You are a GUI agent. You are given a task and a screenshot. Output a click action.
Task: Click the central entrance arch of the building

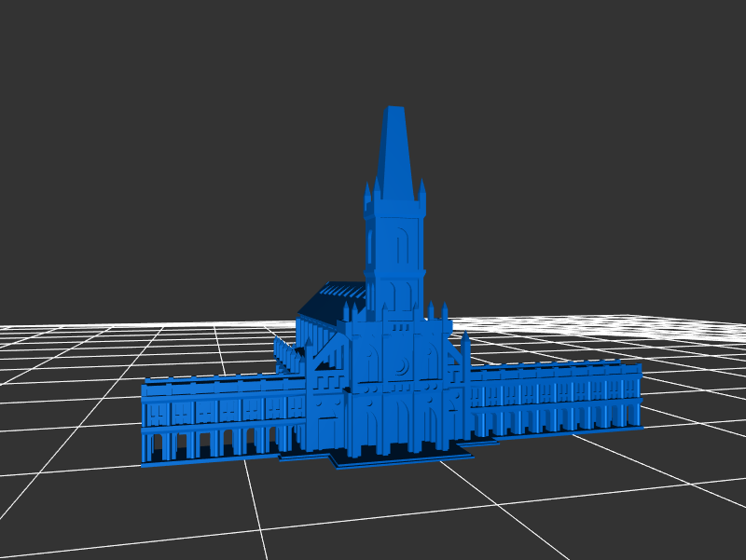[x=401, y=424]
